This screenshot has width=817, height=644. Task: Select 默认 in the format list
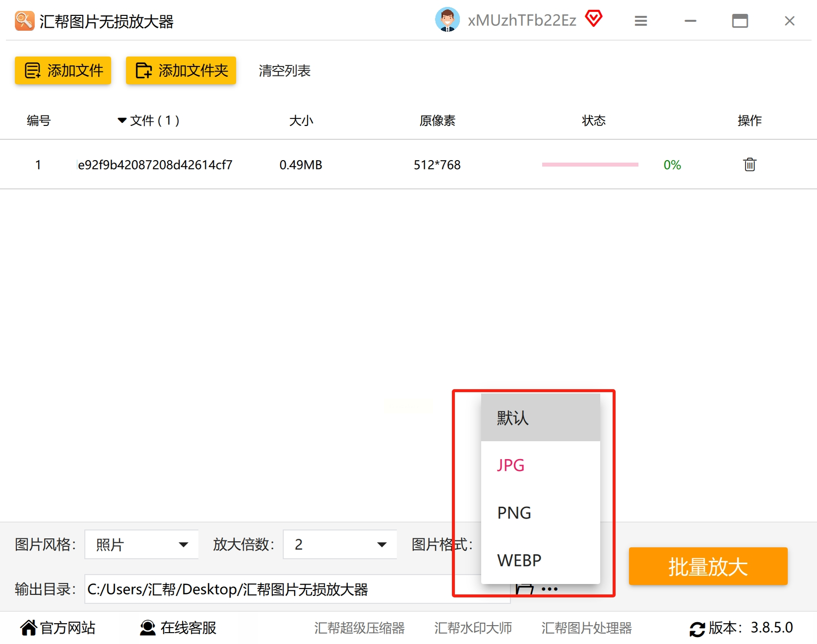pyautogui.click(x=540, y=417)
